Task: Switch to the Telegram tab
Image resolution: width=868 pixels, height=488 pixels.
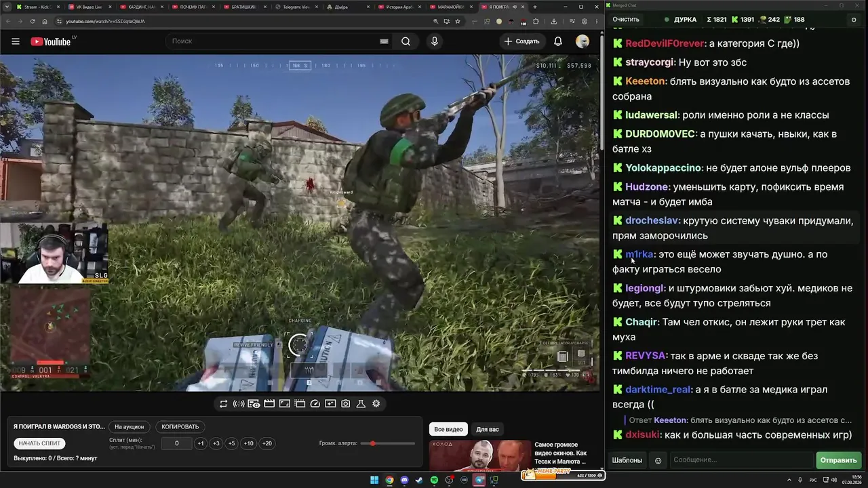Action: click(295, 7)
